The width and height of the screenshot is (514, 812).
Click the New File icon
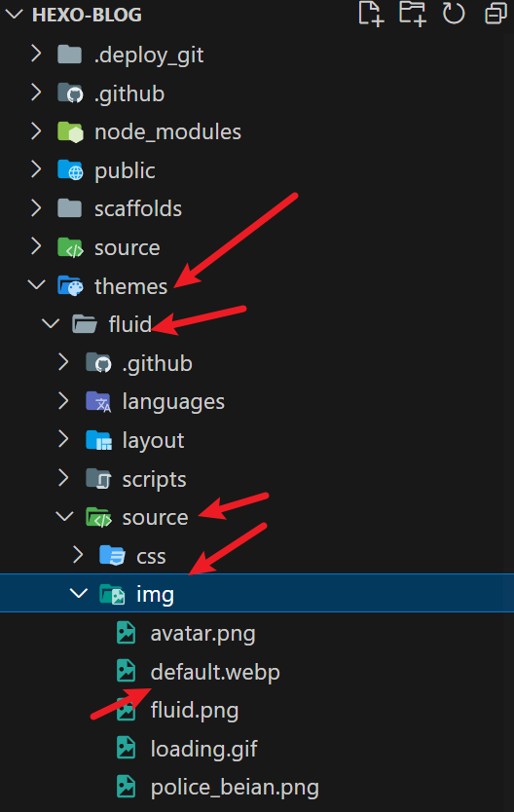(371, 14)
